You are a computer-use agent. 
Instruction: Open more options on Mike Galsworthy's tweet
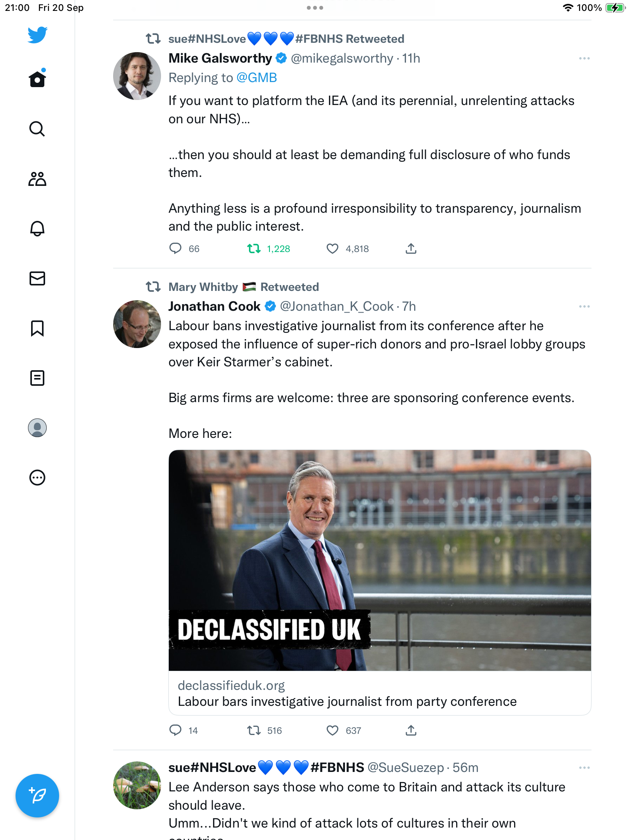point(584,58)
